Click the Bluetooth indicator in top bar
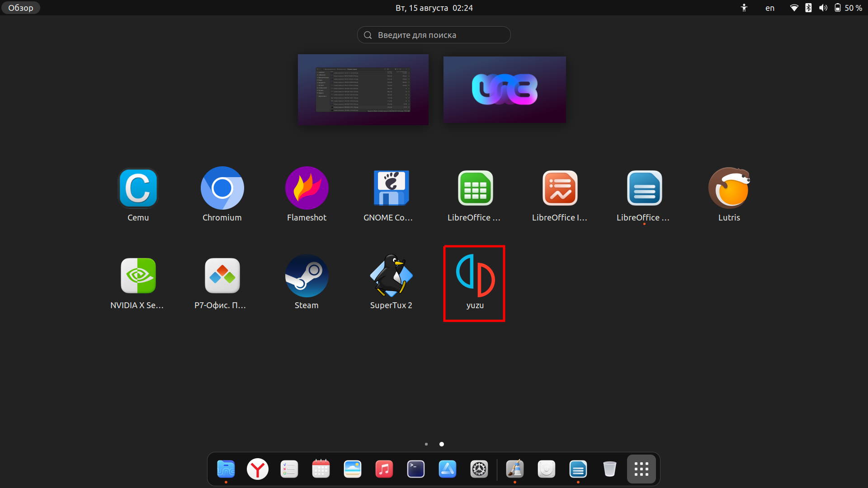The height and width of the screenshot is (488, 868). (808, 8)
